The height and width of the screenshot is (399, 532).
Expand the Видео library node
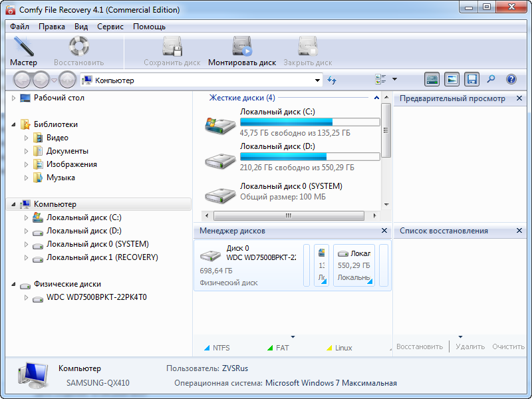click(x=26, y=138)
